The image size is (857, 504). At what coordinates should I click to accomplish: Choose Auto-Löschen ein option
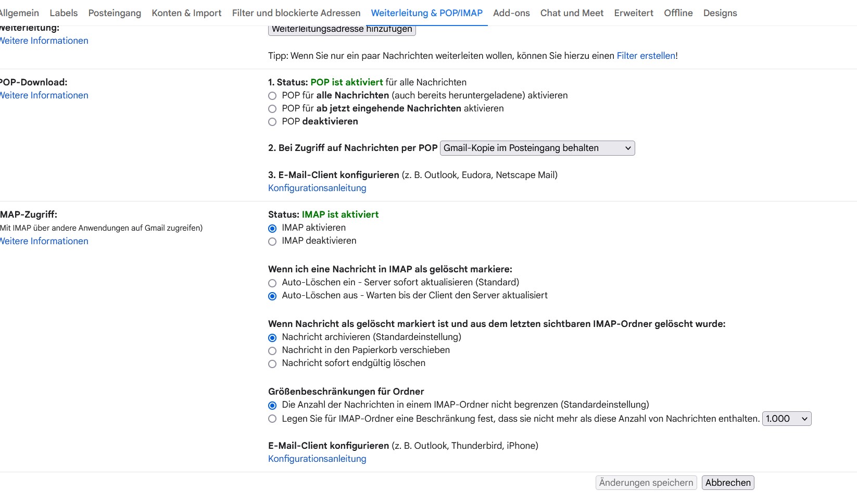272,283
